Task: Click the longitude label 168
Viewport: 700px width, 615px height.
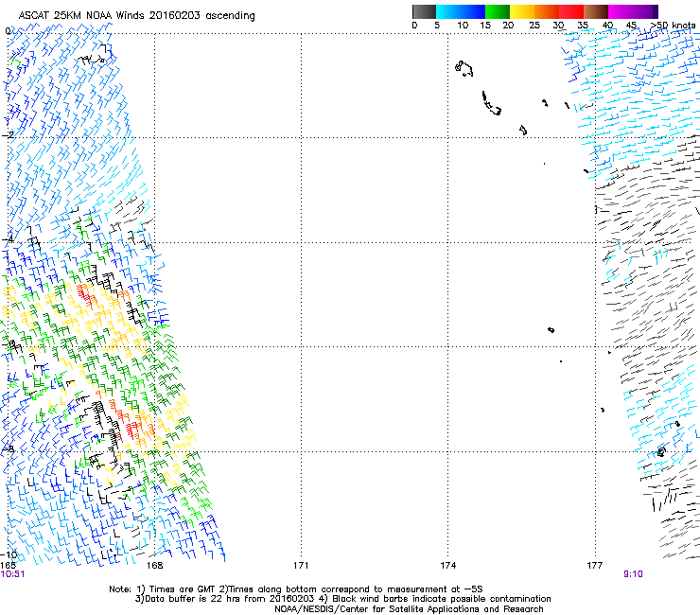Action: click(x=155, y=566)
